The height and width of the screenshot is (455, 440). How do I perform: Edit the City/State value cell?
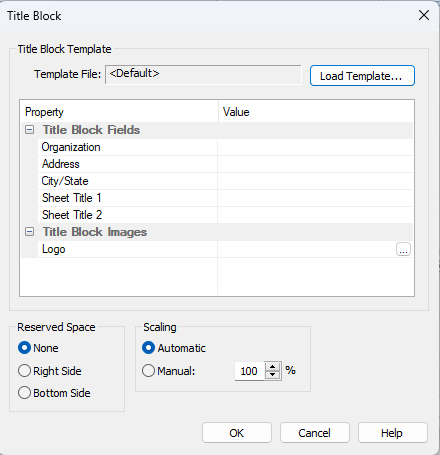pyautogui.click(x=315, y=181)
